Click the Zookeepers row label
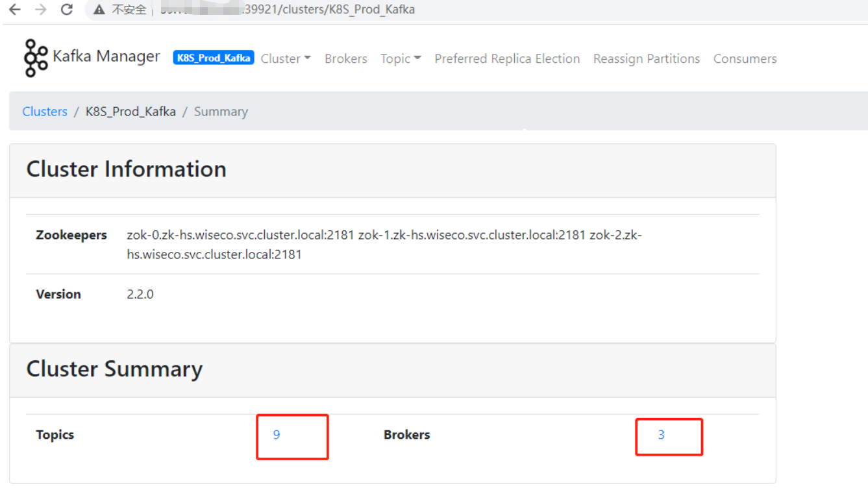The image size is (868, 492). click(71, 235)
